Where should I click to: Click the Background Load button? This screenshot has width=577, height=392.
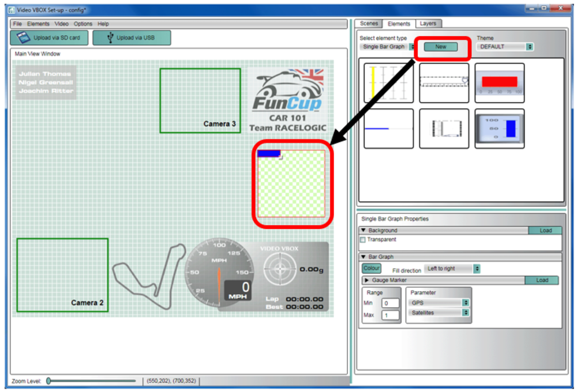[545, 231]
